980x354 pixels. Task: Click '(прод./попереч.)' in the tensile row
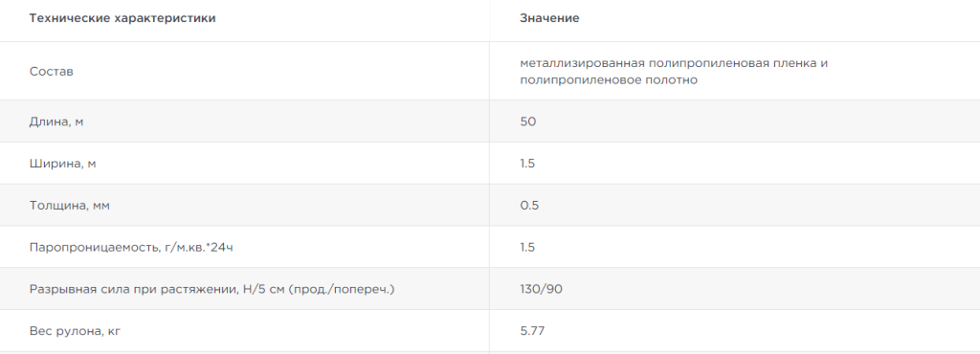(x=342, y=290)
